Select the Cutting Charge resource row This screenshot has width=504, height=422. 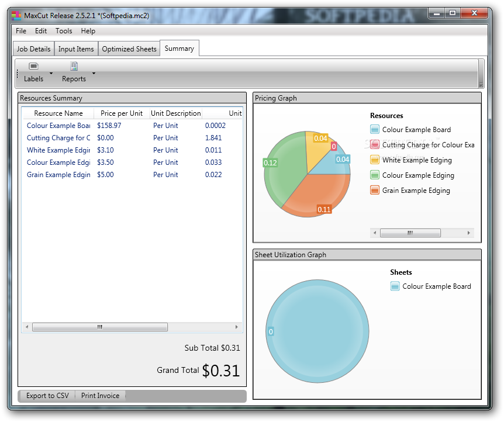click(x=132, y=137)
